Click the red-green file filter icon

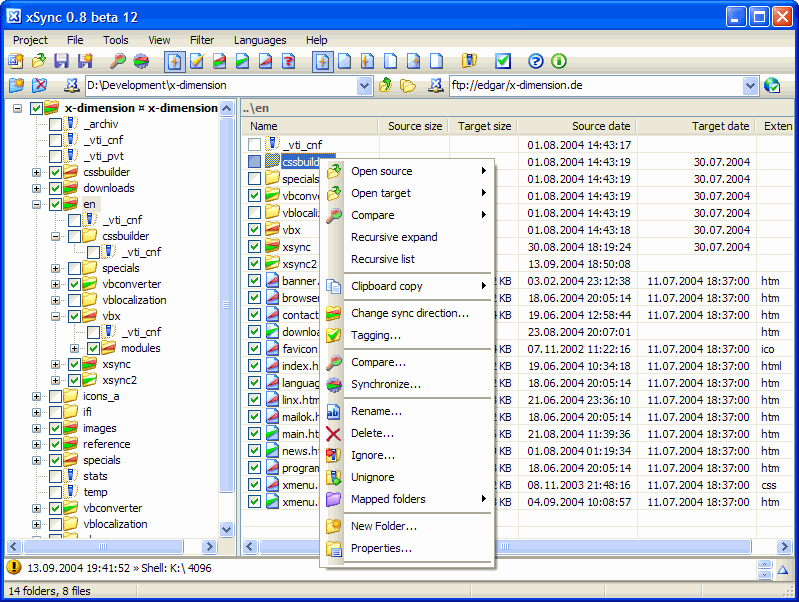[x=220, y=61]
